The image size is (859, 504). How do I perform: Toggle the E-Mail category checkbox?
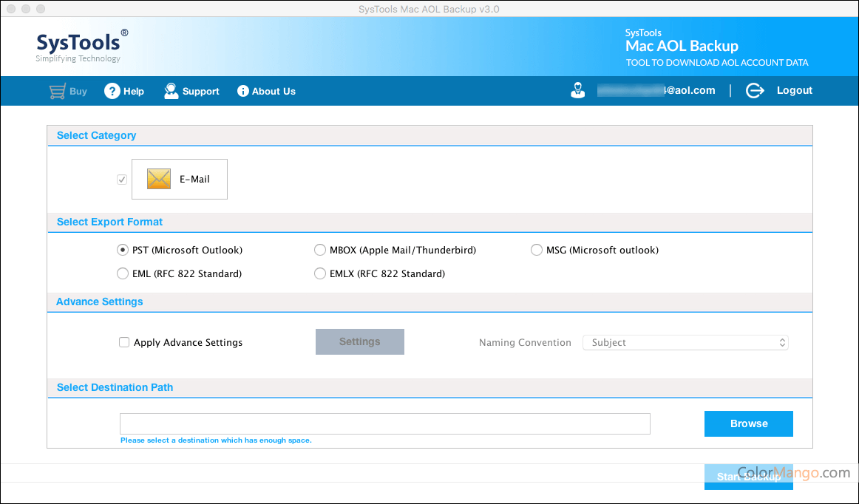point(122,180)
